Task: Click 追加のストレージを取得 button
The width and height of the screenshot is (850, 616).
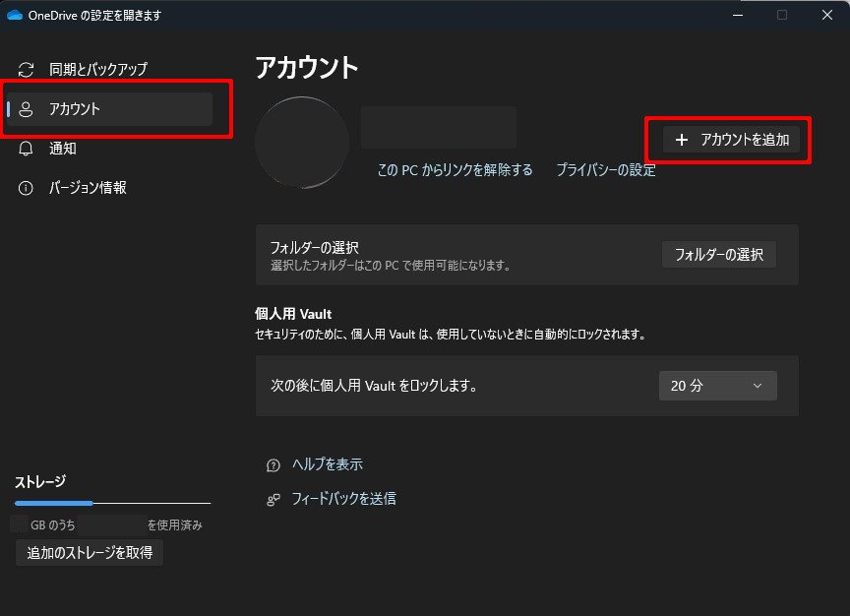Action: 90,553
